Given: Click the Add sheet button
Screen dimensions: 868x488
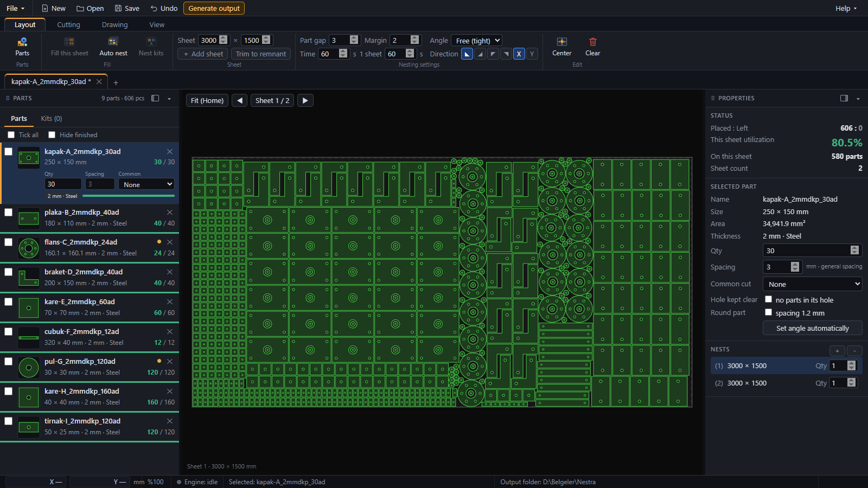Looking at the screenshot, I should click(203, 54).
